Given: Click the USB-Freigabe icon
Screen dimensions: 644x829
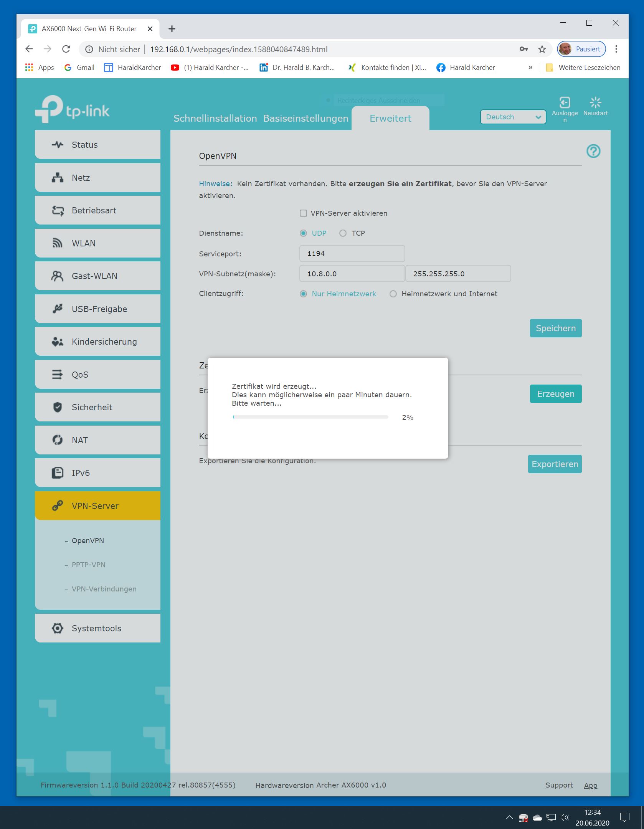Looking at the screenshot, I should [58, 309].
